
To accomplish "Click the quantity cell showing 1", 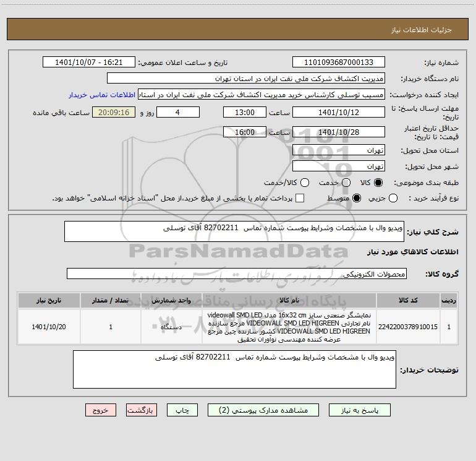I will coord(111,327).
